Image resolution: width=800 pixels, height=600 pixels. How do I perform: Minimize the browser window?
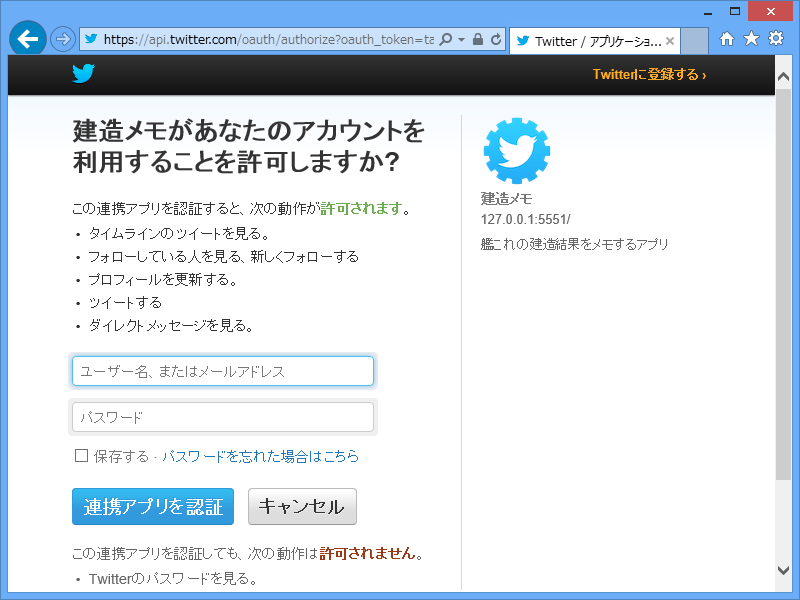pyautogui.click(x=708, y=12)
